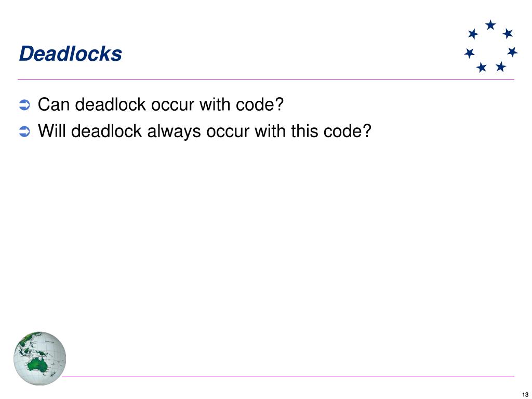The width and height of the screenshot is (532, 399).
Task: Click the upper-right star next to the top star
Action: (508, 33)
